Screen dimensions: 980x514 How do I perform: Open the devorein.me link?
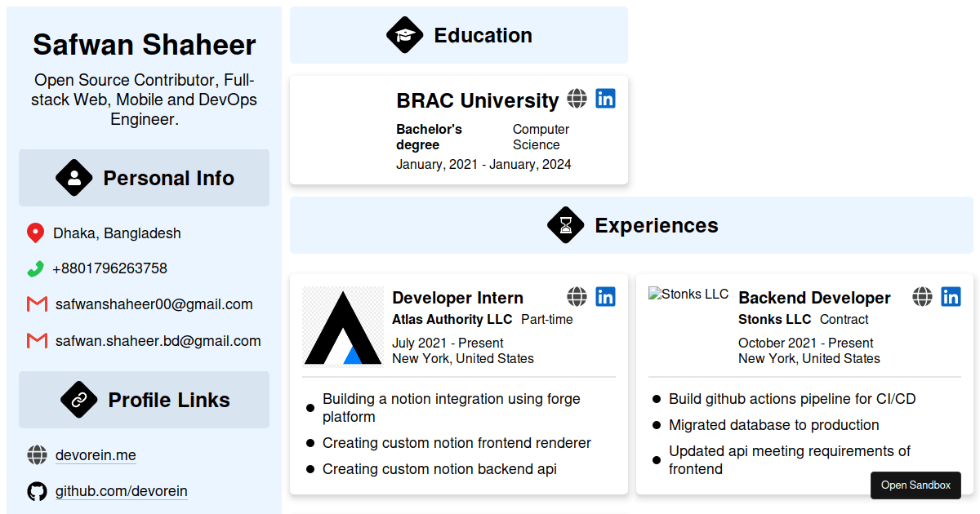tap(96, 455)
